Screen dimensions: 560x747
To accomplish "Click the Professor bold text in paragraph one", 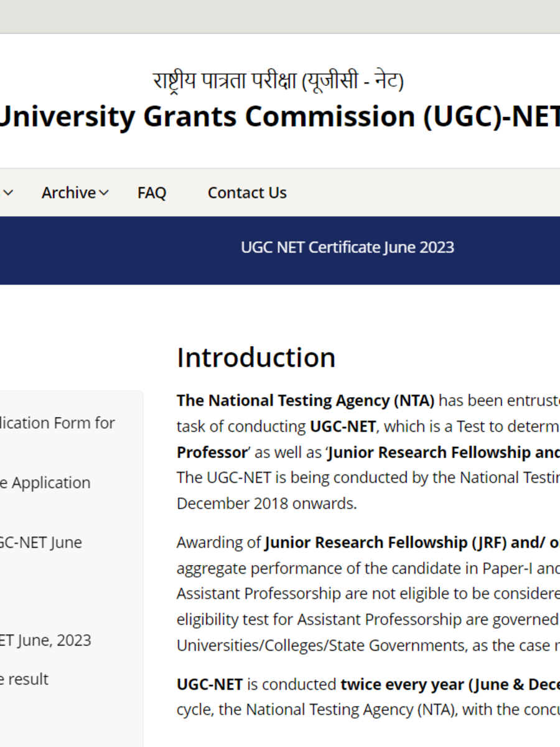I will tap(211, 452).
